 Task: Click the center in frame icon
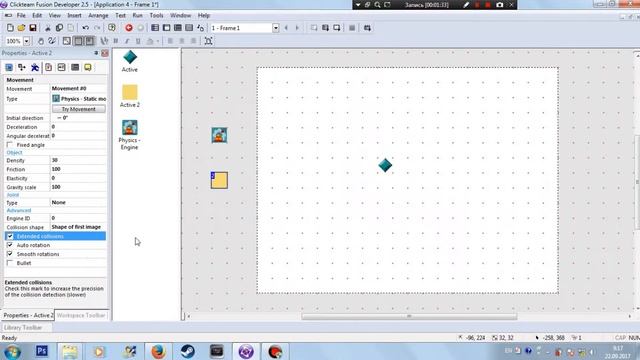point(209,41)
